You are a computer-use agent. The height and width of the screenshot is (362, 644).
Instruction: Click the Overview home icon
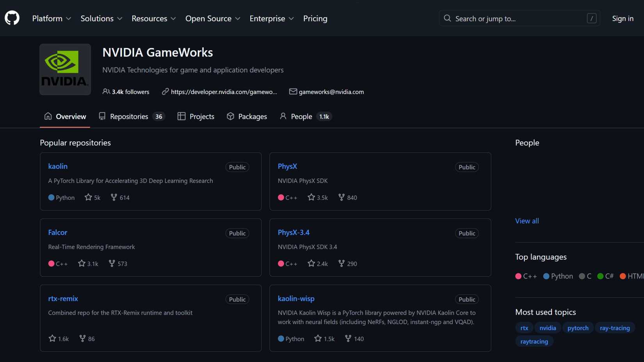coord(48,116)
